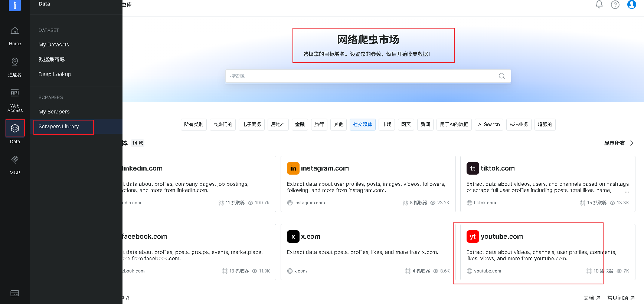This screenshot has width=644, height=304.
Task: Open the Web Access API icon
Action: (x=15, y=93)
